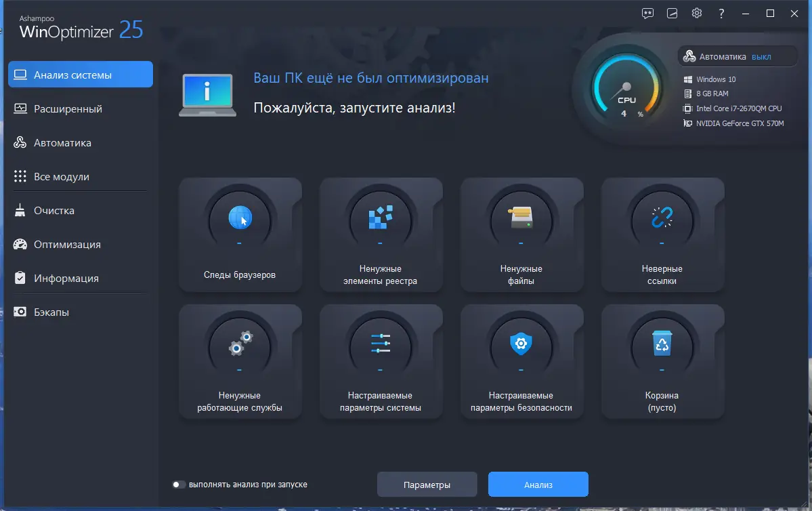Open Ненужные работающие службы module
Viewport: 812px width, 511px height.
point(240,361)
